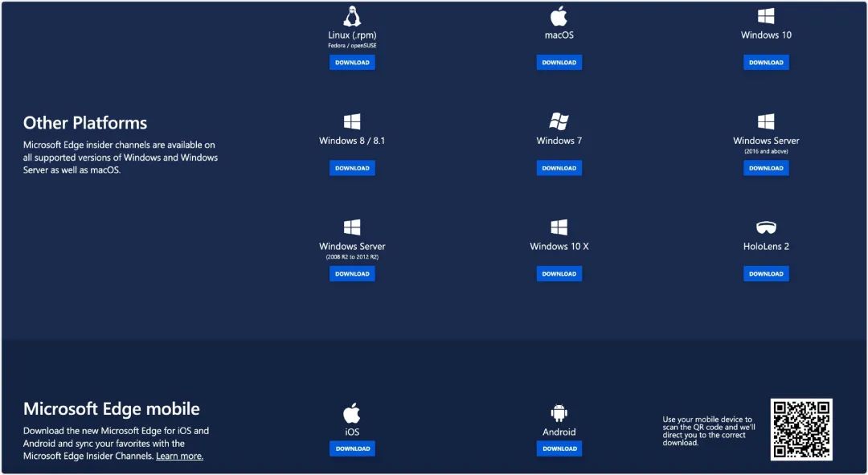Screen dimensions: 868x475
Task: Download Edge for HoloLens 2
Action: click(766, 274)
